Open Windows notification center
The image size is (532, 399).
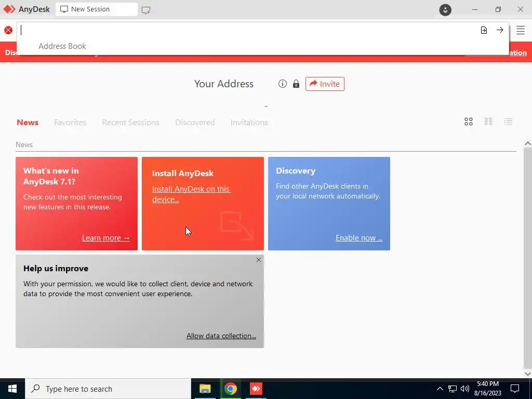point(515,389)
